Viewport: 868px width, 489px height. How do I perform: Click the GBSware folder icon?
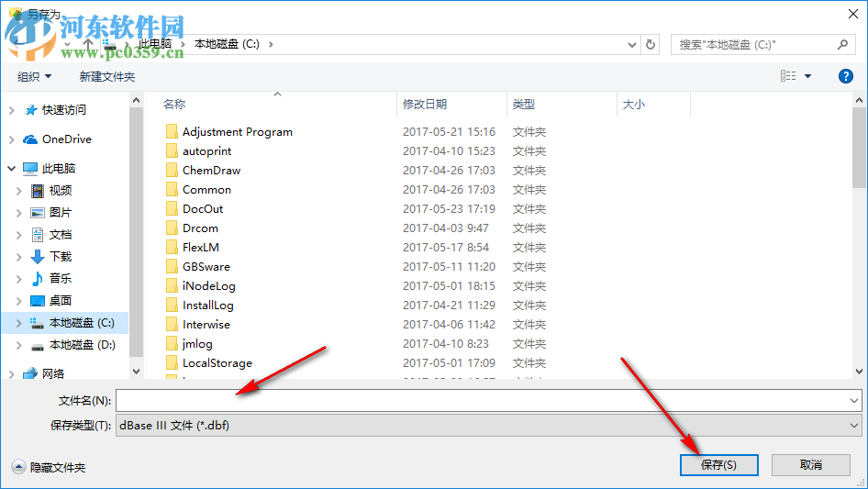[x=172, y=267]
